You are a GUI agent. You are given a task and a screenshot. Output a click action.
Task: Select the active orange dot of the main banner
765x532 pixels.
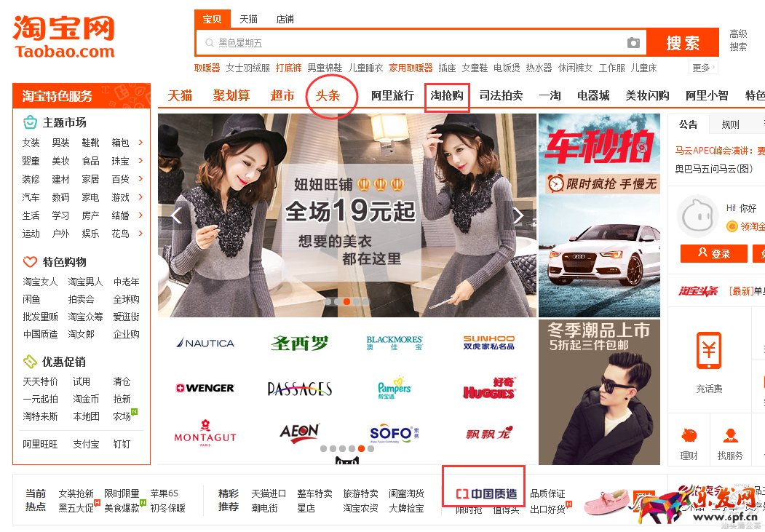346,301
